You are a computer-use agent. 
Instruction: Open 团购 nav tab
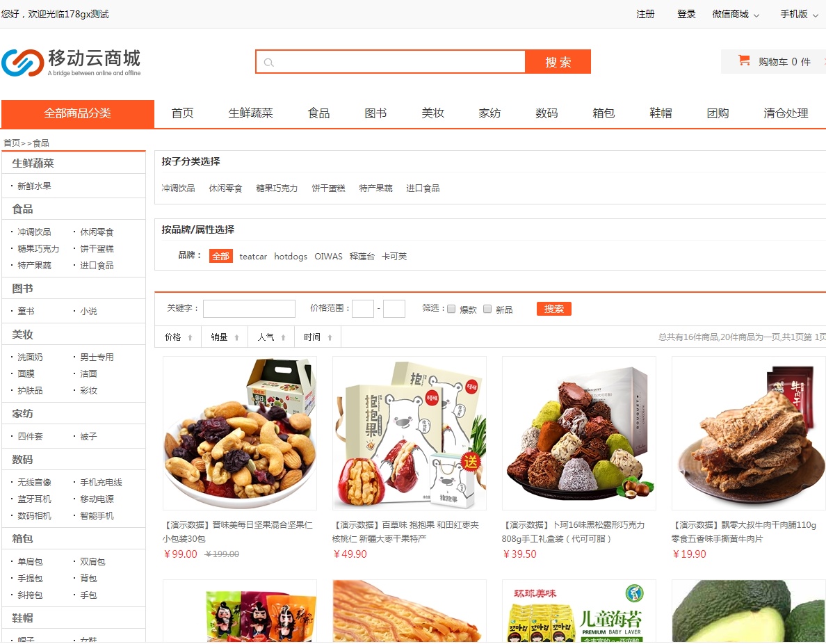[718, 113]
